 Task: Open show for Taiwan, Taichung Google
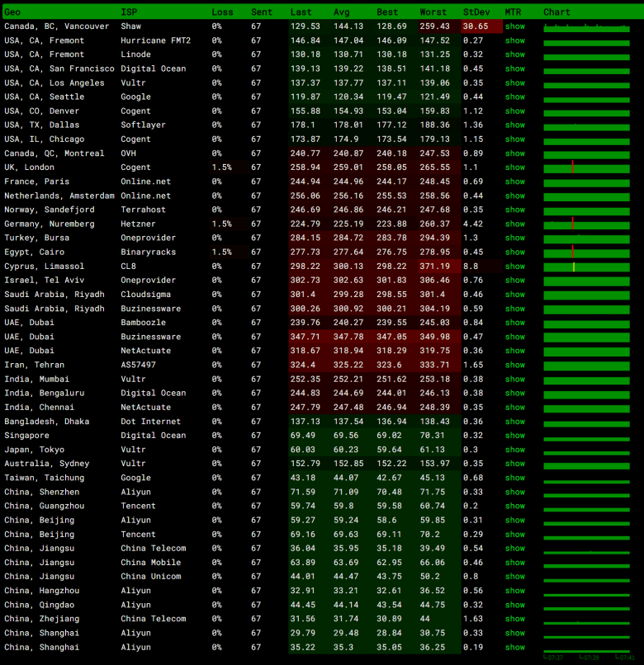pyautogui.click(x=514, y=478)
